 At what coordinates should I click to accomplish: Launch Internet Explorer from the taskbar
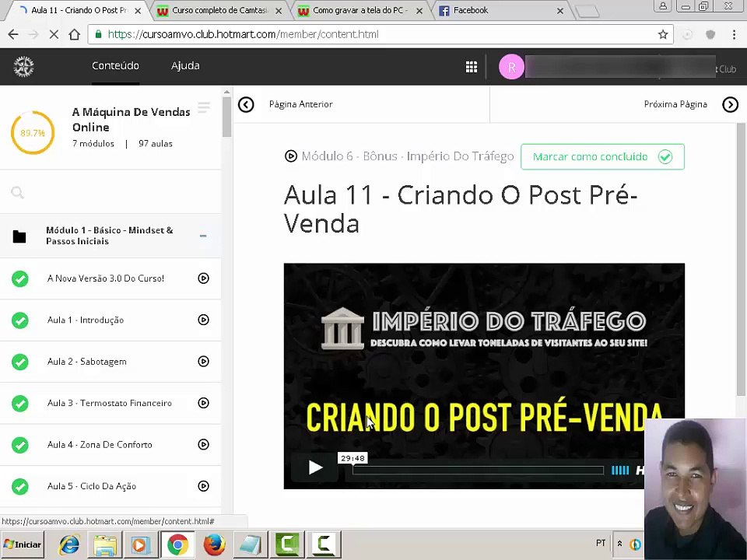click(69, 544)
